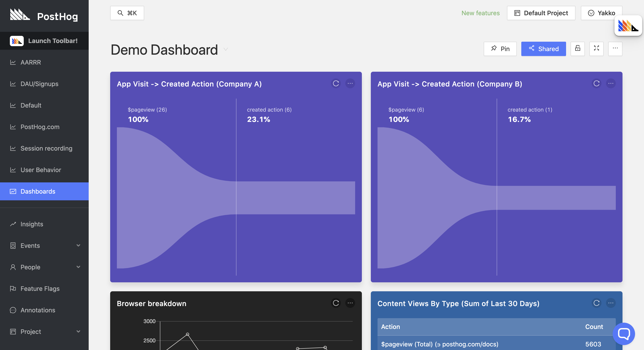The image size is (644, 350).
Task: Refresh the Company A funnel panel
Action: click(x=336, y=83)
